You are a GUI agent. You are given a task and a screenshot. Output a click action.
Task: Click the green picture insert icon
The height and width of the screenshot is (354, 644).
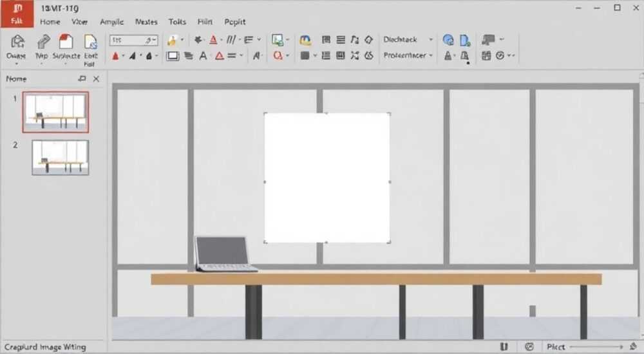[278, 40]
